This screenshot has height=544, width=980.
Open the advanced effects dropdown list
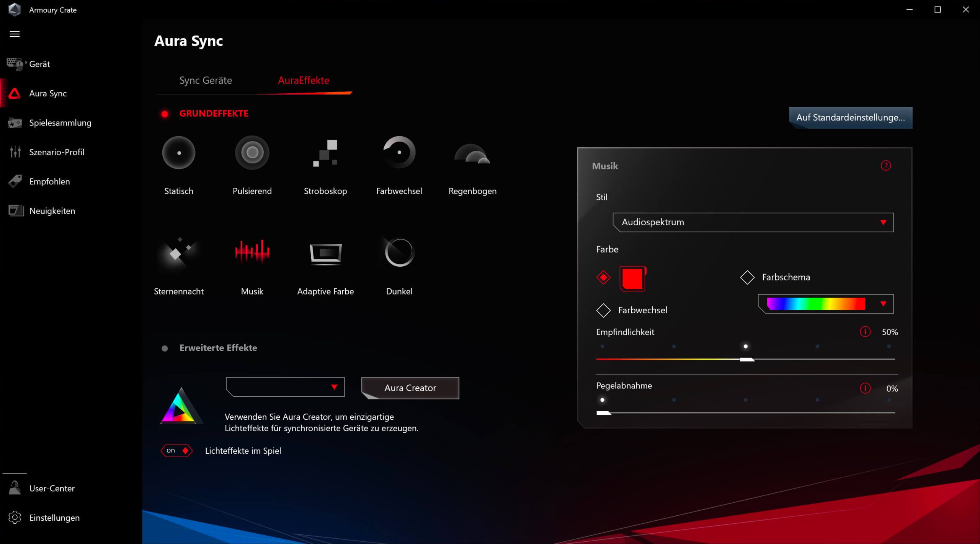[285, 387]
